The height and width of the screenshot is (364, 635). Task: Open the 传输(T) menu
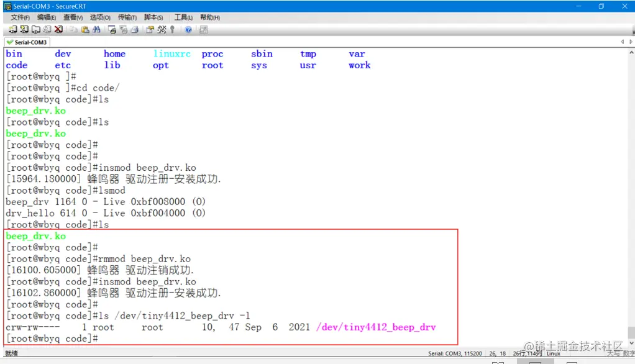coord(126,17)
